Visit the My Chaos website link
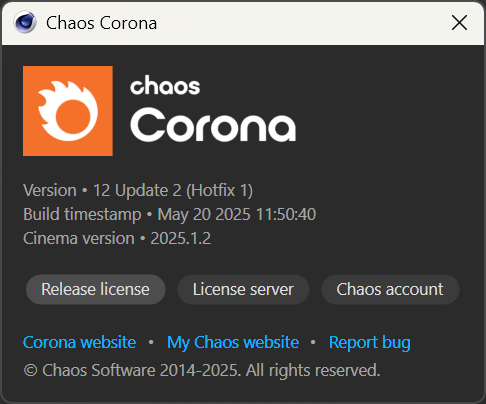Image resolution: width=486 pixels, height=404 pixels. point(233,343)
